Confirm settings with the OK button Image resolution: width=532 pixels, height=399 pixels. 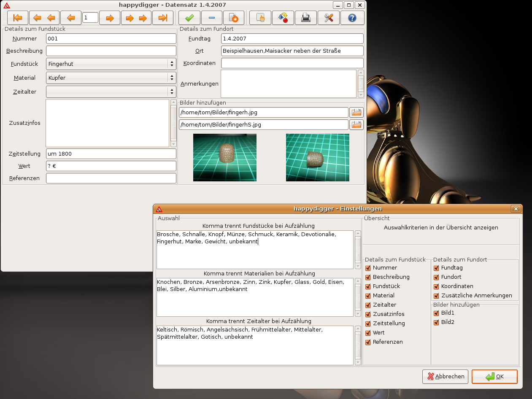pos(494,377)
